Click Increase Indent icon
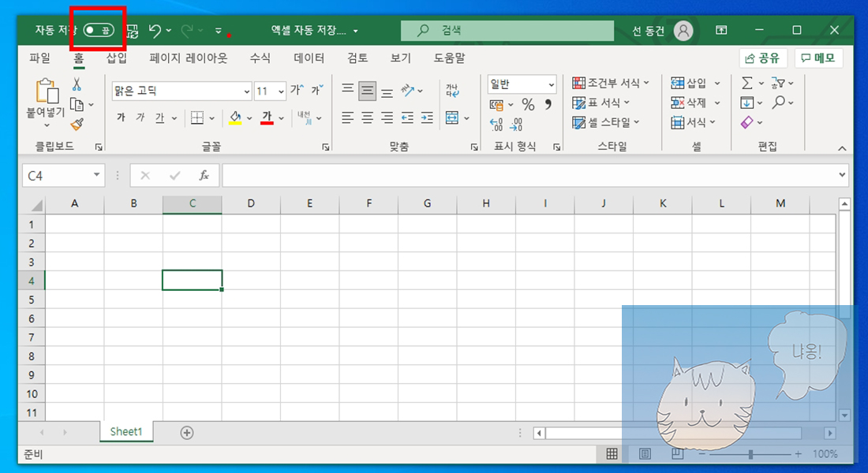The width and height of the screenshot is (868, 473). [427, 117]
